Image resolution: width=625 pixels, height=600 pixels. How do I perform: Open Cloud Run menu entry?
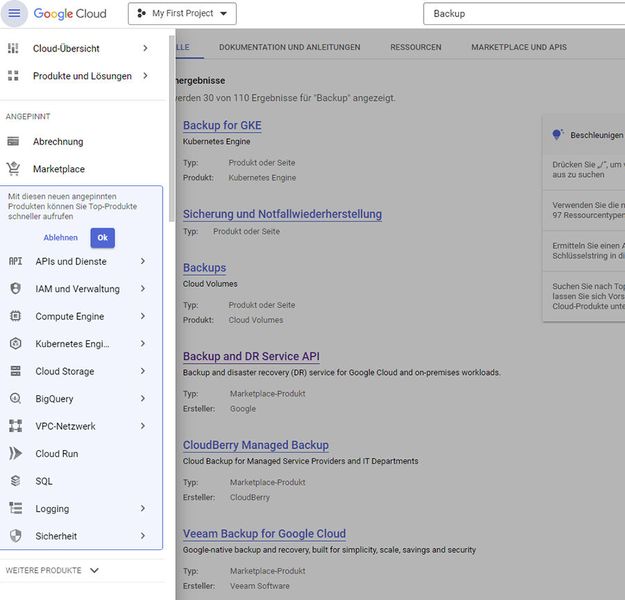57,454
